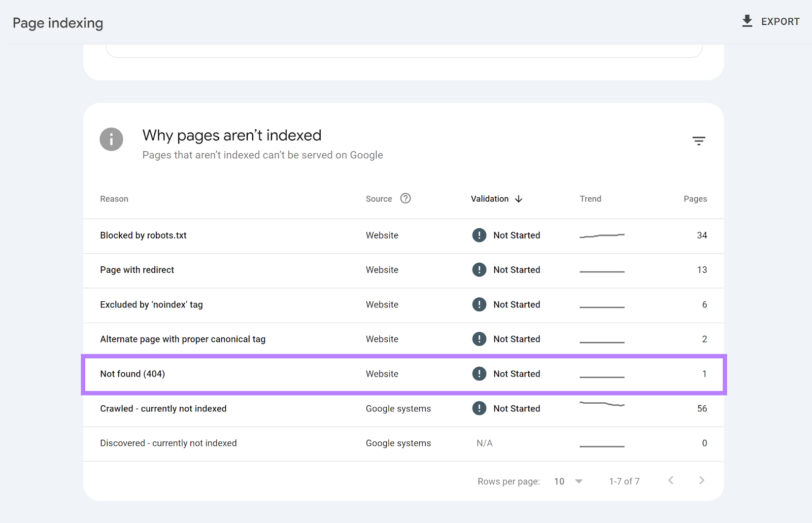
Task: Toggle Validation column sort order
Action: click(x=519, y=199)
